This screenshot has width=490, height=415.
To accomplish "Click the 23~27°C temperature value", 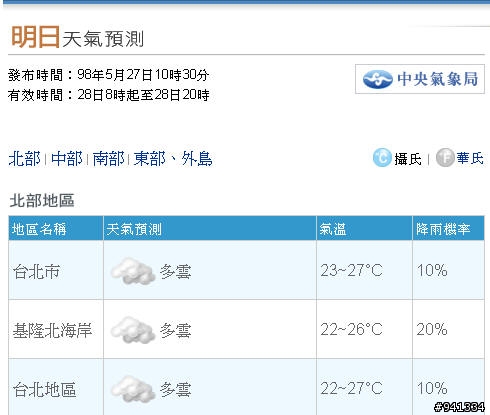I will pos(351,270).
